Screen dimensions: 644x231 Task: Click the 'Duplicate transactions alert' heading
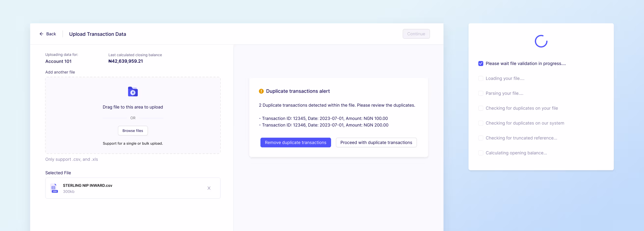pyautogui.click(x=298, y=91)
